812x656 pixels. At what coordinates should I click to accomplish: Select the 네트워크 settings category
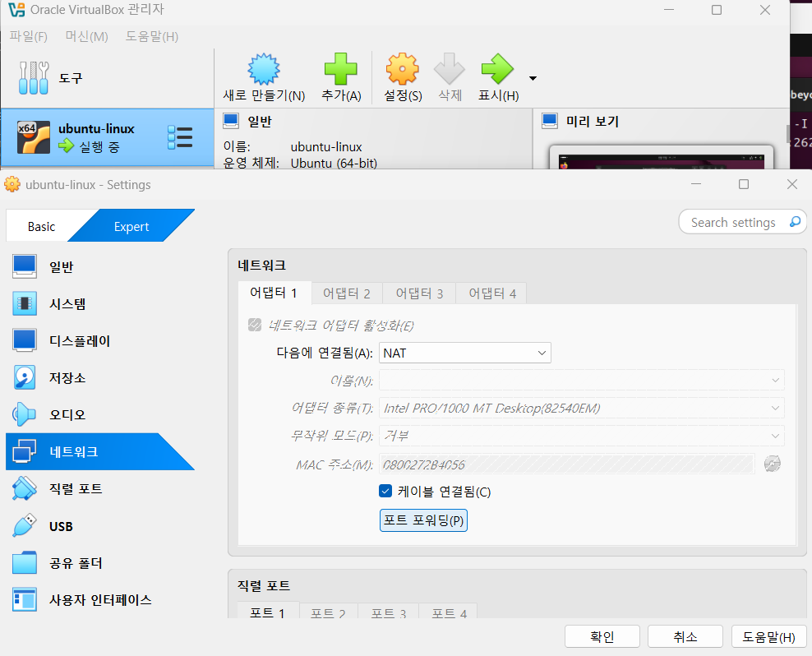point(100,451)
